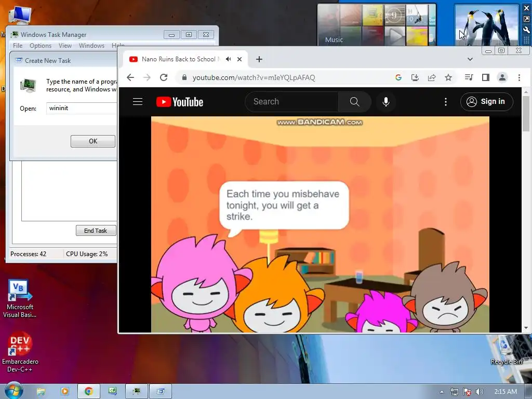
Task: Open Google search icon in the address bar
Action: coord(398,78)
